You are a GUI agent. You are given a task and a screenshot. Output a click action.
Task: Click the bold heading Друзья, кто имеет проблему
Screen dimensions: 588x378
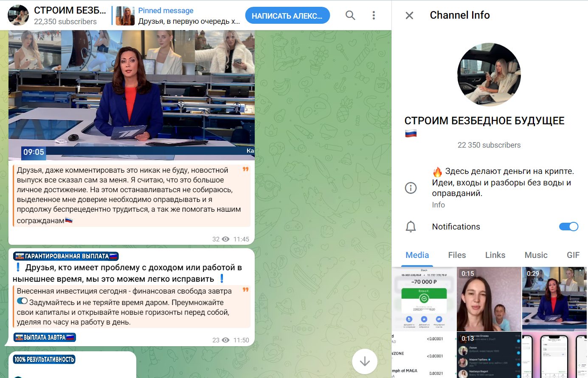tap(127, 273)
